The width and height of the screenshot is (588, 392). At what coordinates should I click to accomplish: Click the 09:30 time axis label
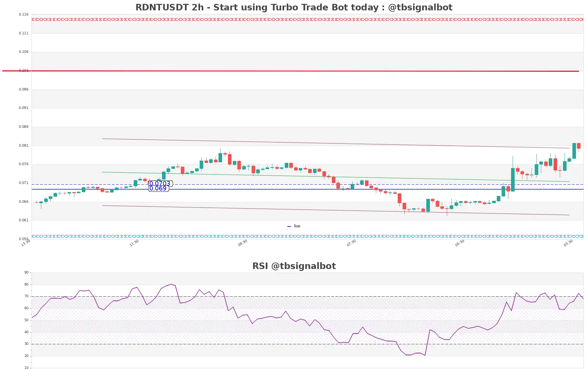[x=243, y=243]
